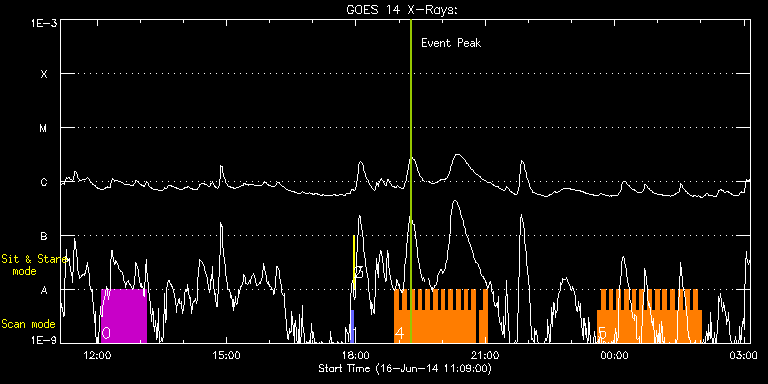This screenshot has height=384, width=768.
Task: Click the 1E-3 top axis label
Action: coord(44,24)
